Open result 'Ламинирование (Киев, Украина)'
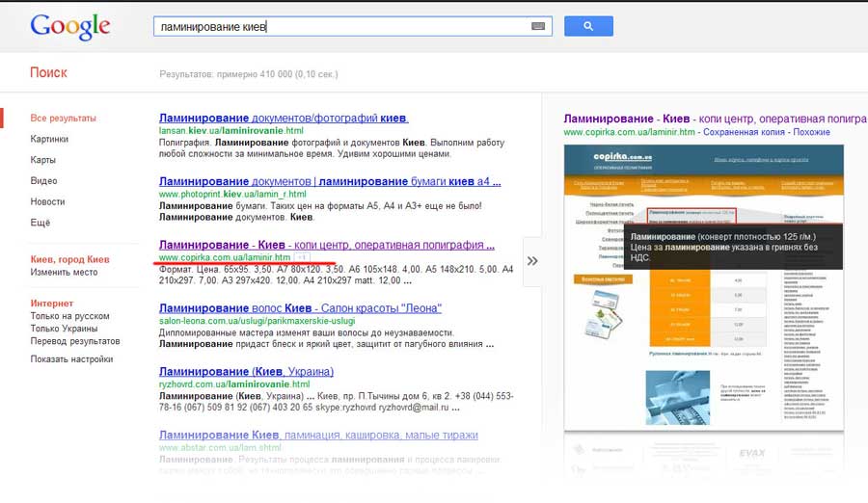The width and height of the screenshot is (868, 503). (x=246, y=371)
